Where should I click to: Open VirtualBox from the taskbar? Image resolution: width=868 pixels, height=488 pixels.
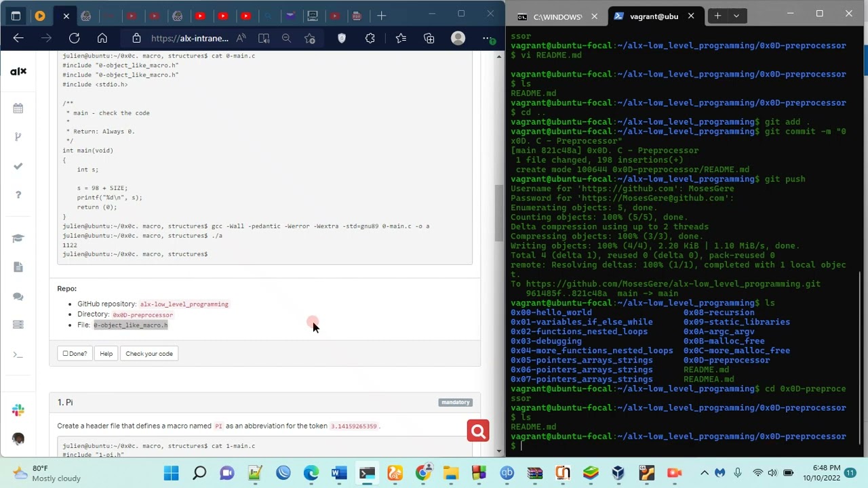click(x=618, y=473)
